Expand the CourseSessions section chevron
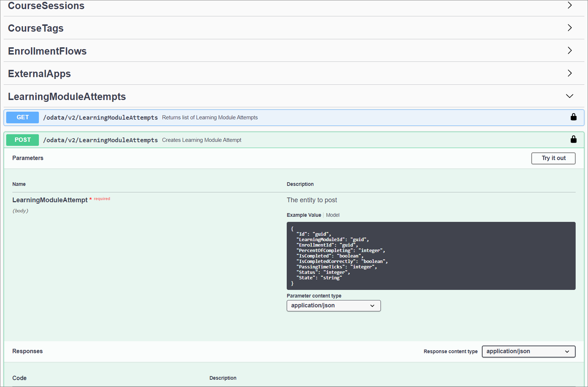 coord(569,5)
